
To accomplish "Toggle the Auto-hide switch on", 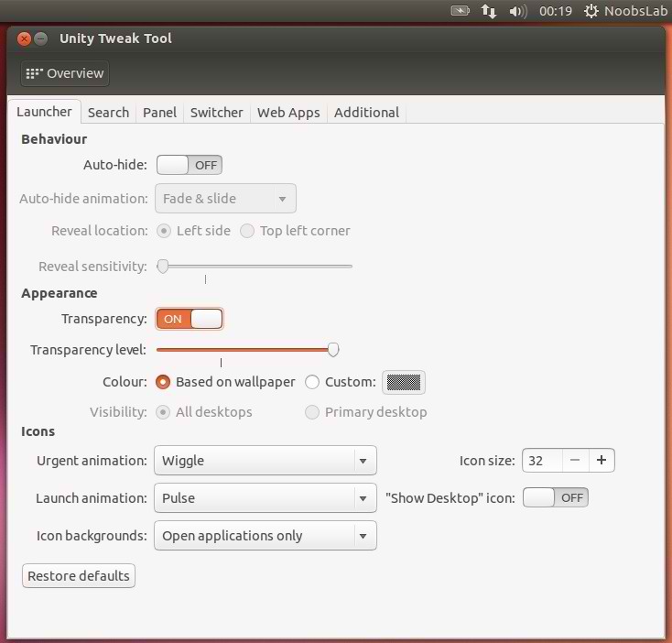I will pyautogui.click(x=189, y=165).
